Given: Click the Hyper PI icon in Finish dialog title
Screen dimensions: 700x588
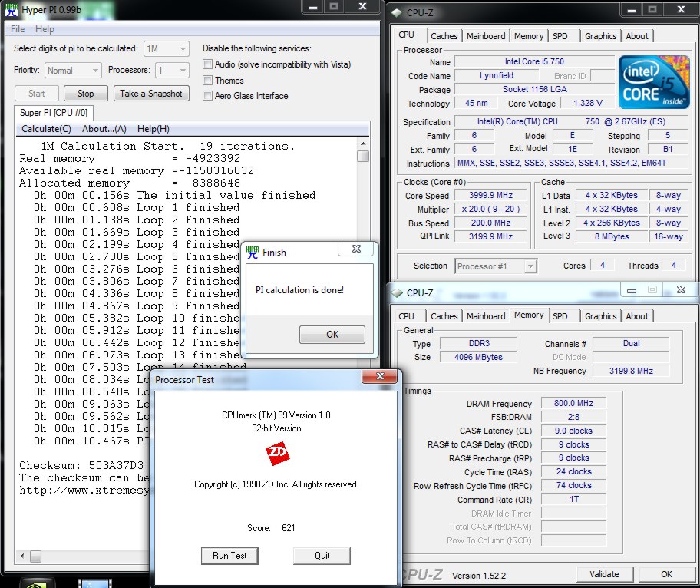Looking at the screenshot, I should tap(253, 253).
